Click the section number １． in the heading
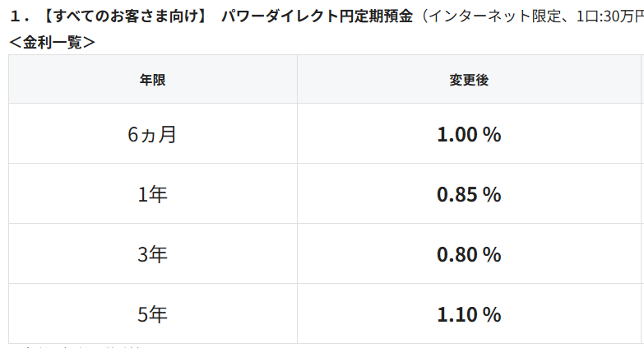Viewport: 644px width, 348px height. 16,16
